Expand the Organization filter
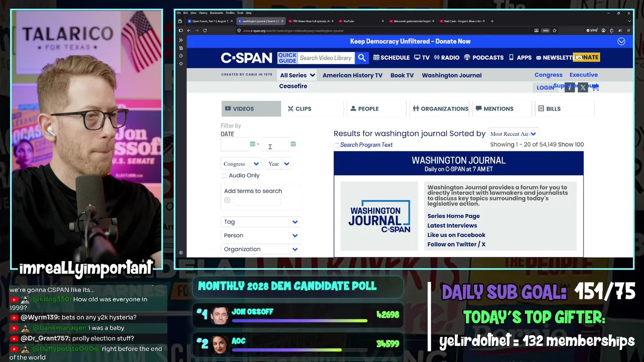 pyautogui.click(x=261, y=249)
